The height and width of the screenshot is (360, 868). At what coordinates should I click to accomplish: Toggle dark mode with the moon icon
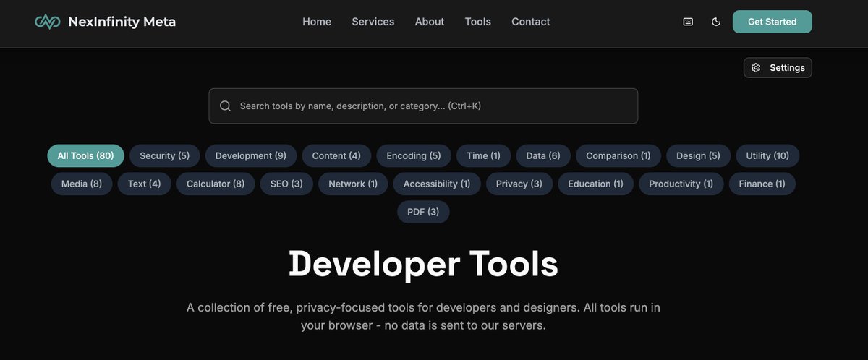716,22
